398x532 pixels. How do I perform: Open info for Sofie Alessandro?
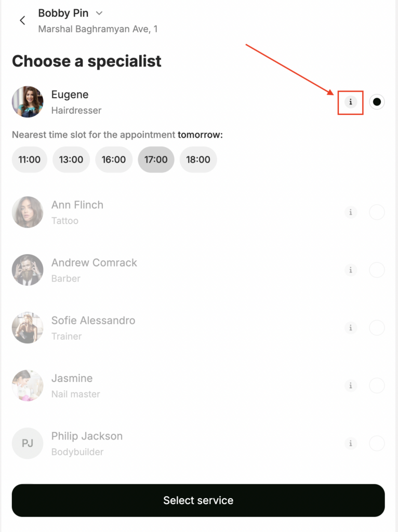pos(351,328)
